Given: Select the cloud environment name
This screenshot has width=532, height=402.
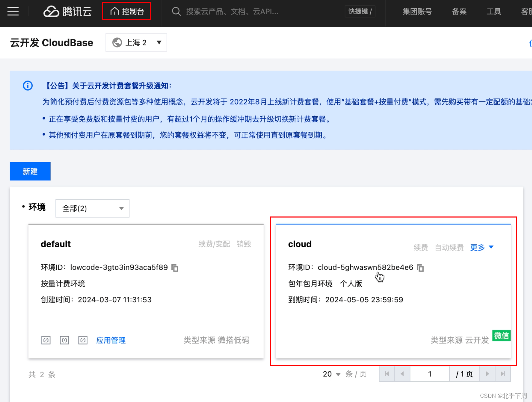Looking at the screenshot, I should 300,244.
